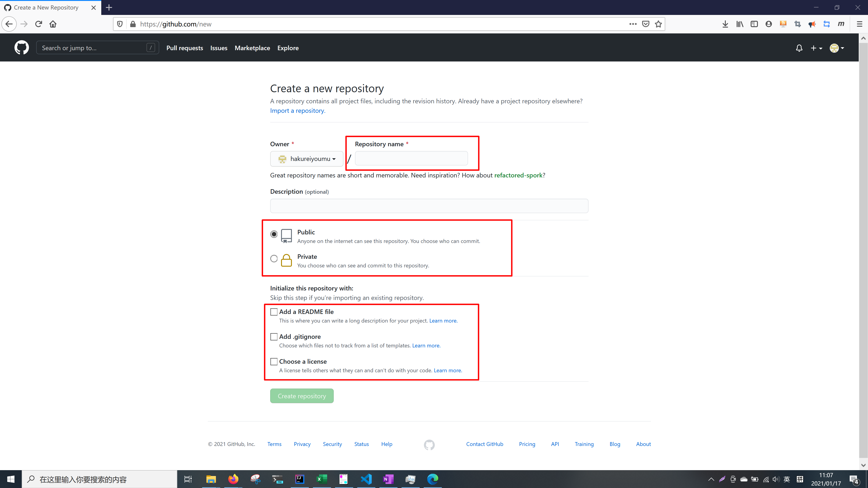Check the Add .gitignore option

[x=274, y=337]
